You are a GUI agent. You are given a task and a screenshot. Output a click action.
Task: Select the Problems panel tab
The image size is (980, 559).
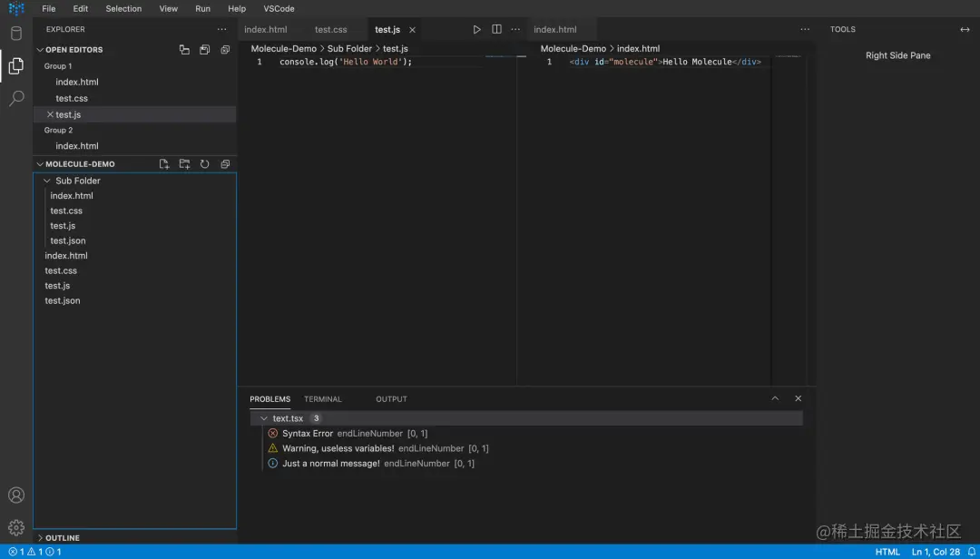coord(270,399)
